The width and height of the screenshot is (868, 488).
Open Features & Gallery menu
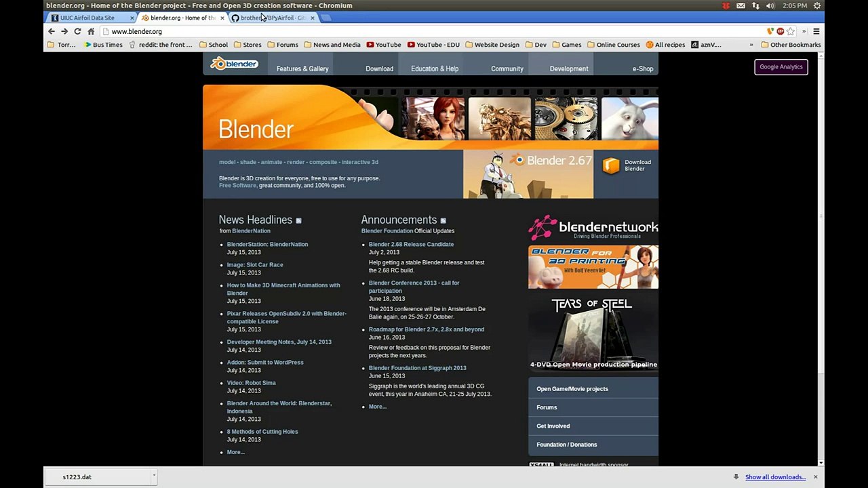pyautogui.click(x=302, y=68)
